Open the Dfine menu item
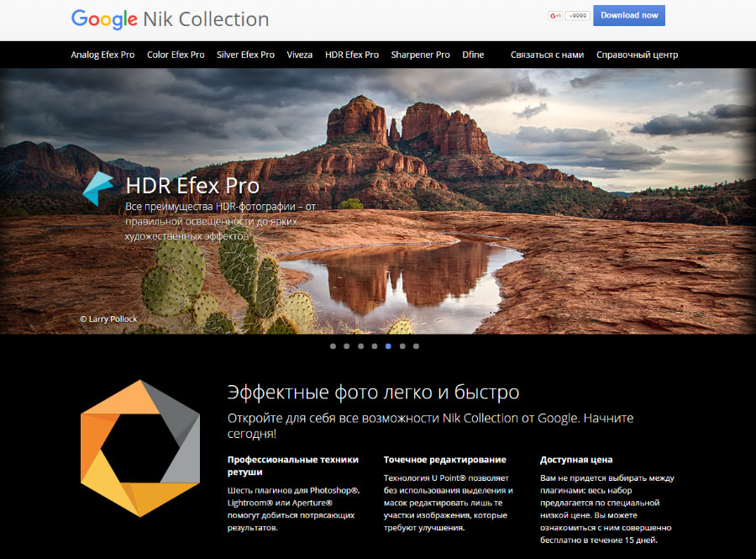This screenshot has height=559, width=756. (473, 55)
